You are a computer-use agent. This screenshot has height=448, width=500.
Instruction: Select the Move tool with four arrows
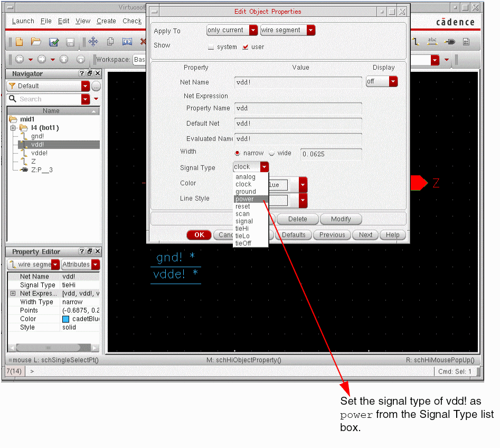coord(93,42)
